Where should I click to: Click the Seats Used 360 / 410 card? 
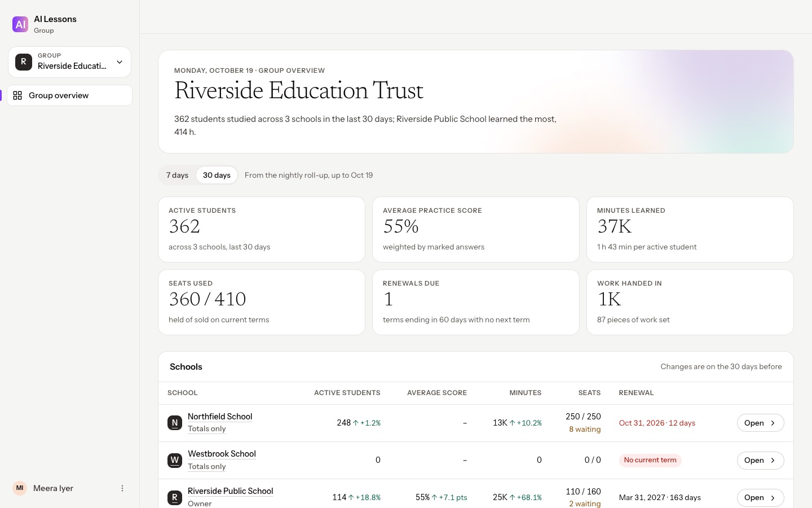262,302
